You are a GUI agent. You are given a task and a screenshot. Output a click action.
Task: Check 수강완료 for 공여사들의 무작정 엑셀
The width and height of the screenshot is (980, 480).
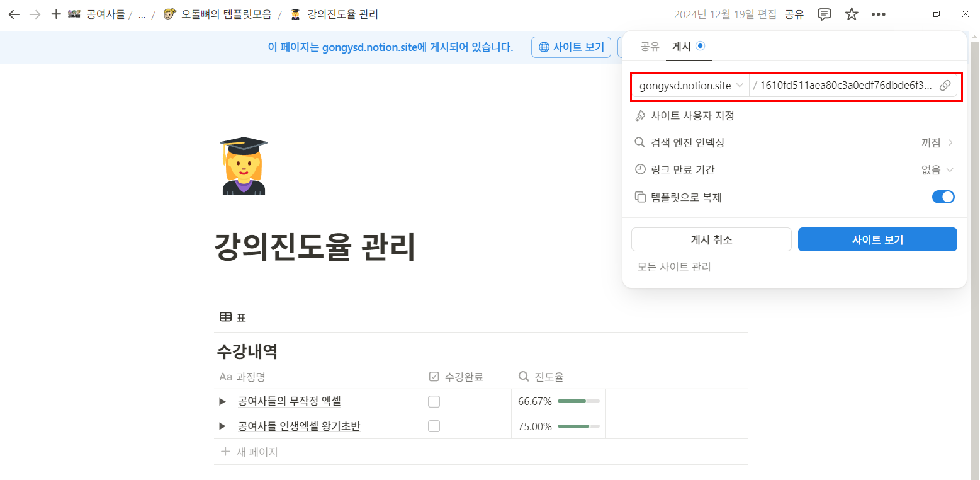[x=434, y=401]
